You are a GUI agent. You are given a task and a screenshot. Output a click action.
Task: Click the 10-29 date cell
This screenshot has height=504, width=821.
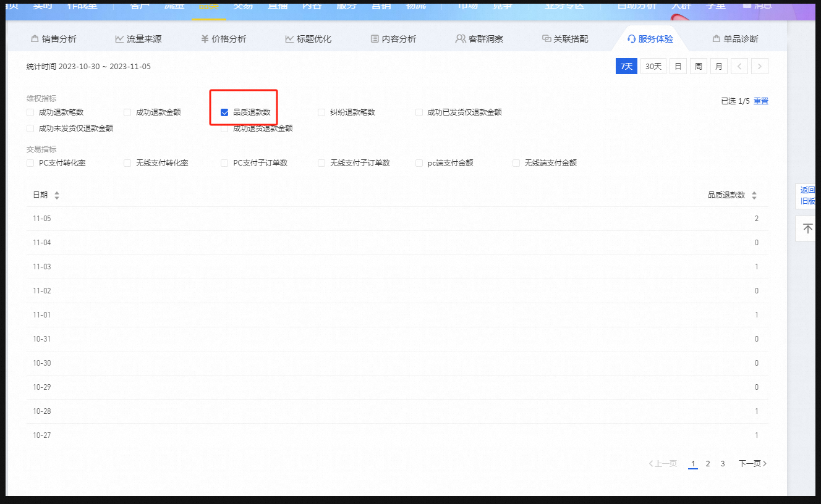tap(42, 387)
